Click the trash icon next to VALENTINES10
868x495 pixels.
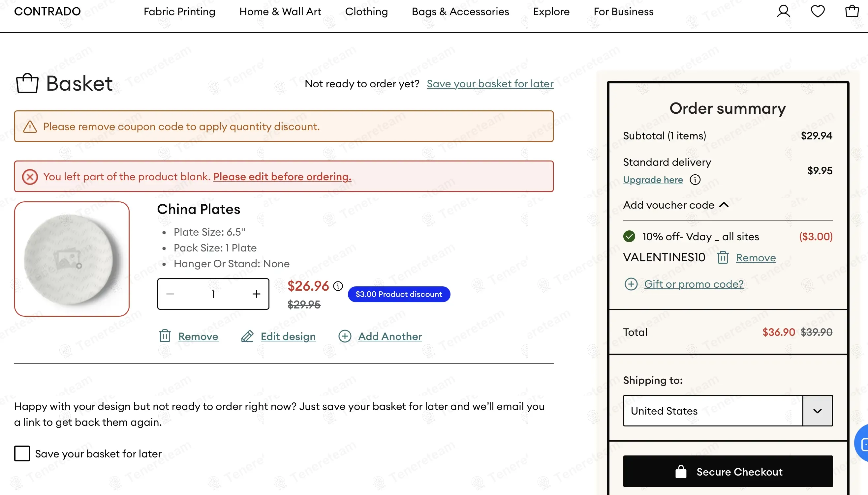click(x=723, y=257)
